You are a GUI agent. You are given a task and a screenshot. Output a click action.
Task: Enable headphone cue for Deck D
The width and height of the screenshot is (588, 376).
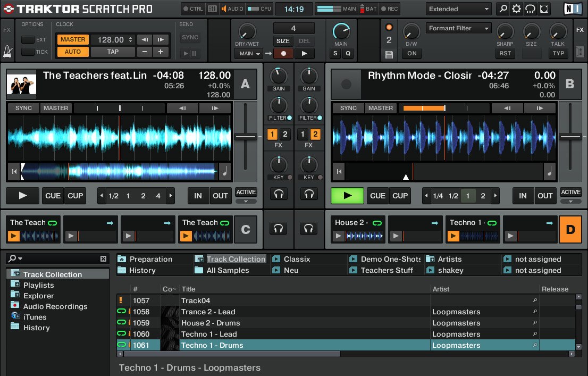[309, 228]
